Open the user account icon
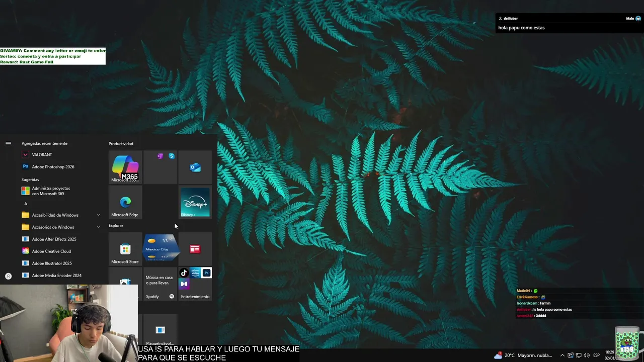 [x=8, y=276]
